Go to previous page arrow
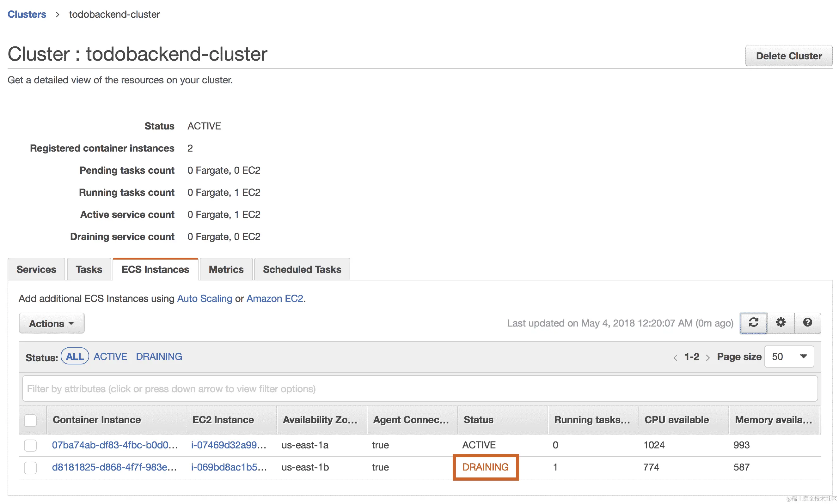 [x=675, y=357]
